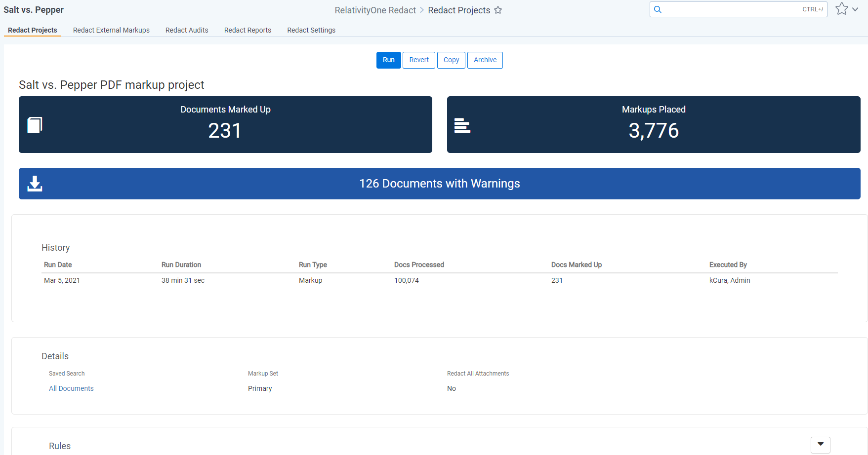Click the 100,074 docs processed value
Image resolution: width=868 pixels, height=455 pixels.
pos(407,280)
